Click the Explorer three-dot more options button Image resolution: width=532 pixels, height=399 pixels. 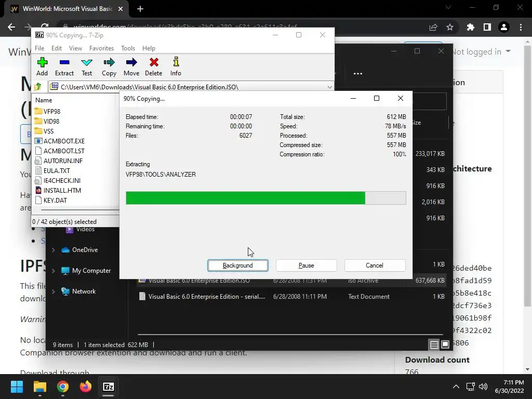[x=357, y=73]
